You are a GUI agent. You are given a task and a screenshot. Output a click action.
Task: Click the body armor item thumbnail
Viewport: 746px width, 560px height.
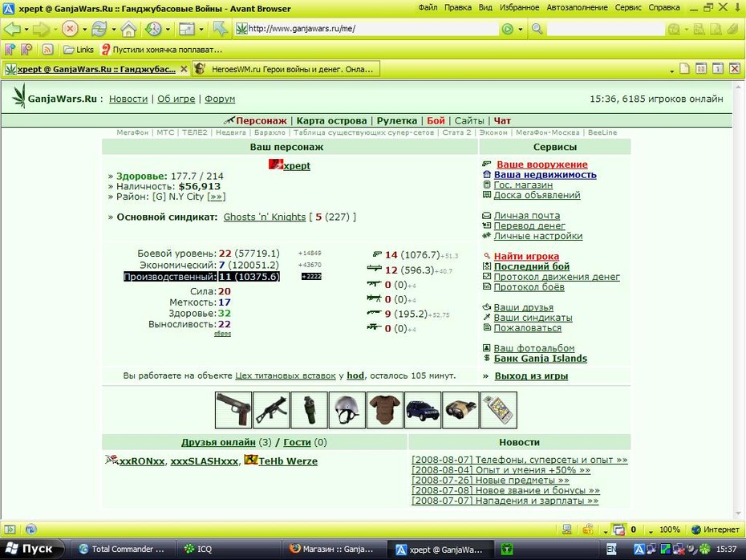385,410
